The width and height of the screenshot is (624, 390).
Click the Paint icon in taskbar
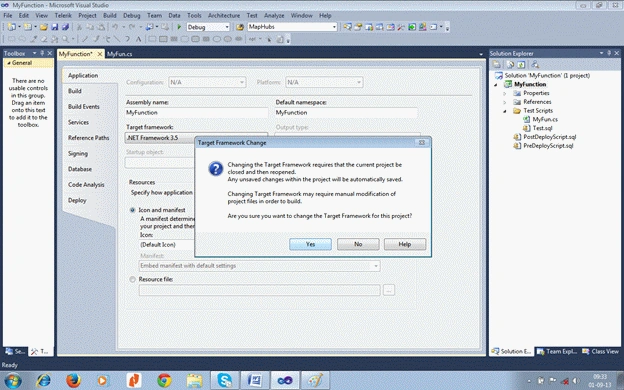click(315, 380)
